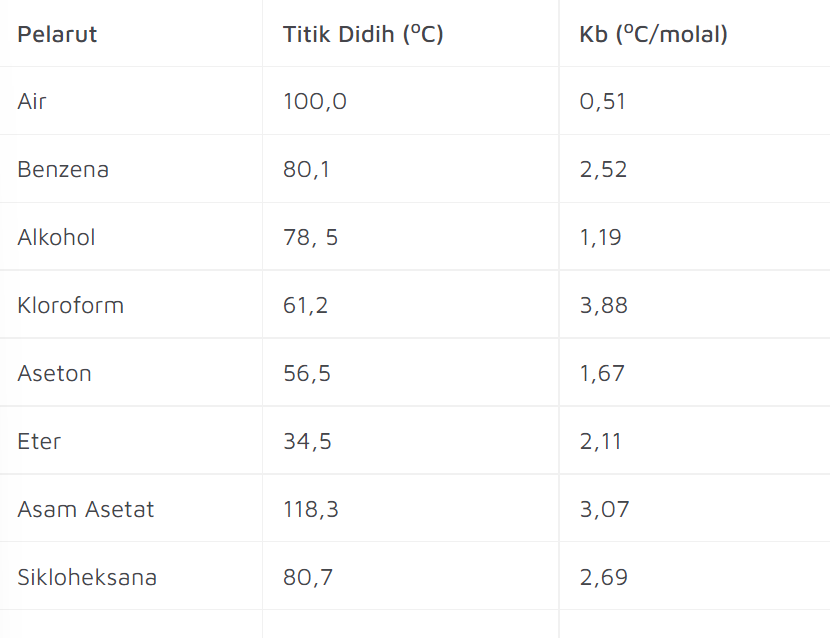This screenshot has height=638, width=830.
Task: Click boiling point value 100,0
Action: [x=315, y=101]
